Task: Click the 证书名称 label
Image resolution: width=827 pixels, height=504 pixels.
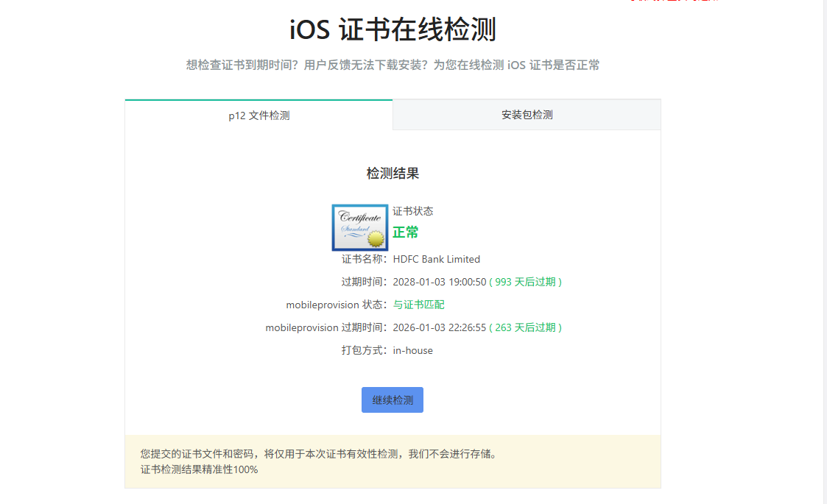Action: (x=364, y=260)
